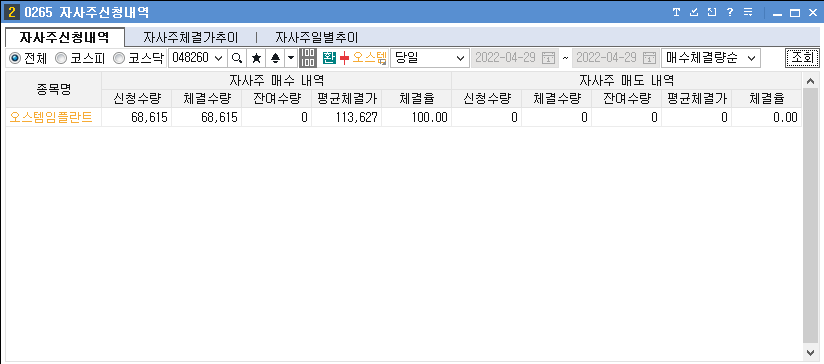Select the 코스피 radio button
The height and width of the screenshot is (364, 824).
pyautogui.click(x=61, y=58)
